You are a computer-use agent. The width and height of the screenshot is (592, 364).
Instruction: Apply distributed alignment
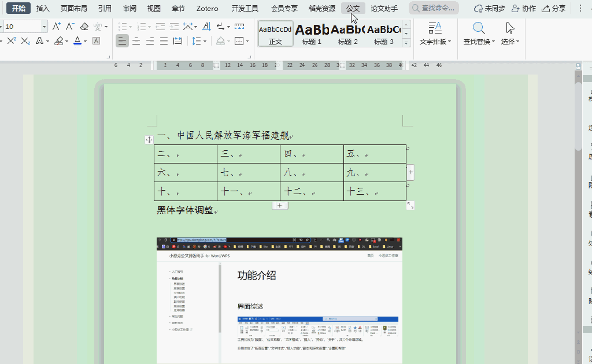click(178, 41)
